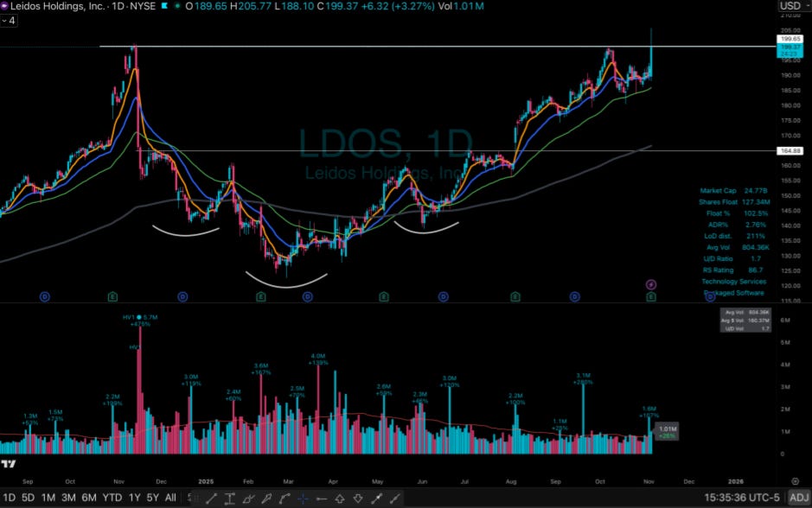Open the dividend marker above the Sep 2024 label

click(45, 296)
